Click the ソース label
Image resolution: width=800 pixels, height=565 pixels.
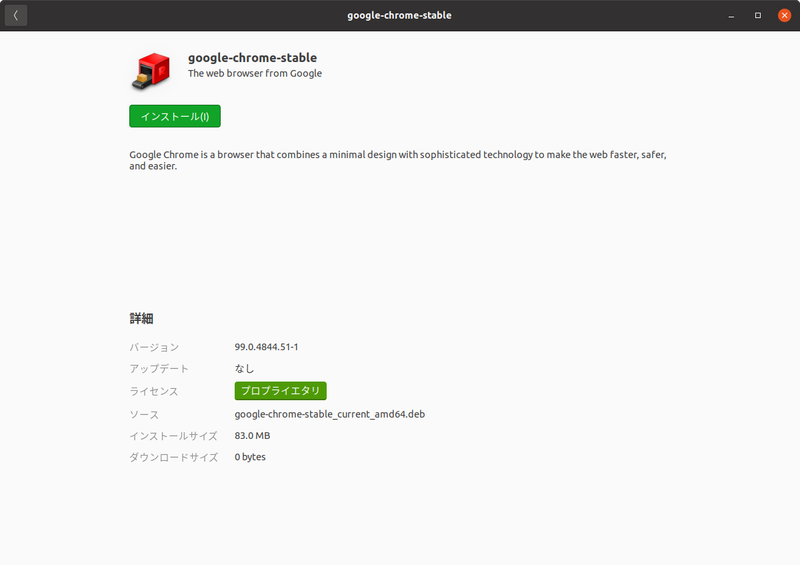coord(144,415)
